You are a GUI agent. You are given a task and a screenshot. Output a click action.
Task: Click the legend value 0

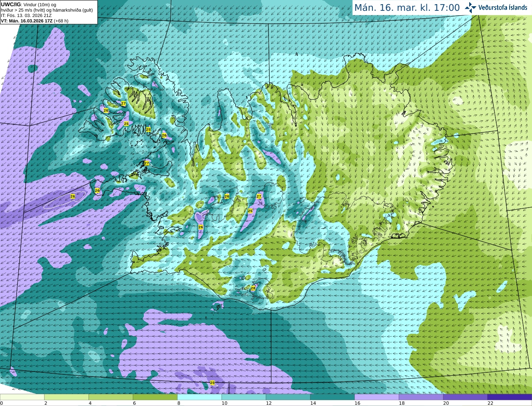(2, 403)
